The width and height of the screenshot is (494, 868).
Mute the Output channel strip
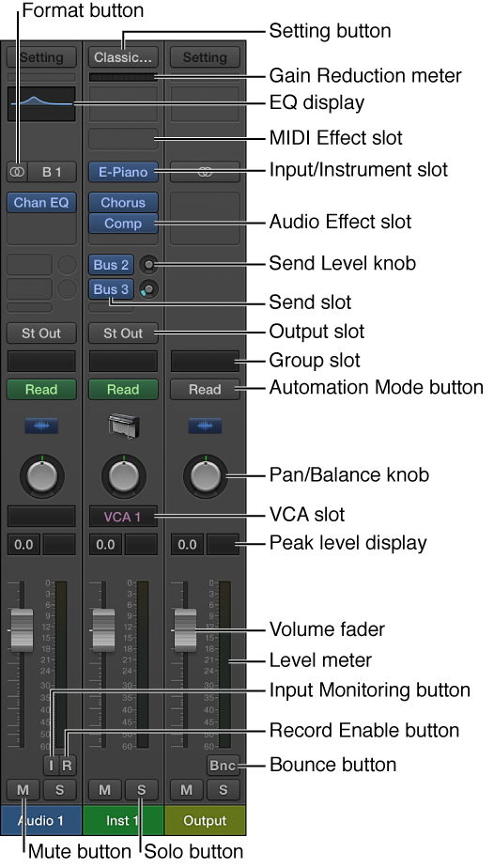187,790
